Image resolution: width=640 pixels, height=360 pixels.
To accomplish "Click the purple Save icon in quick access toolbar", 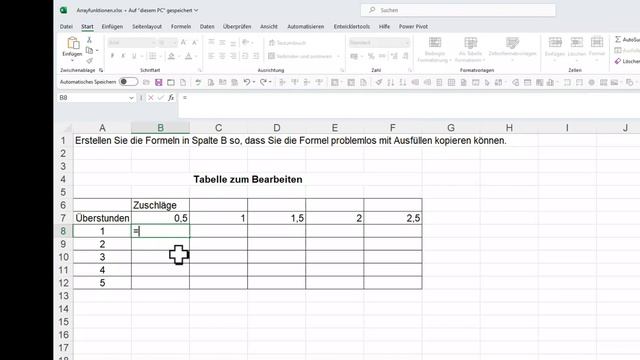I will 158,82.
